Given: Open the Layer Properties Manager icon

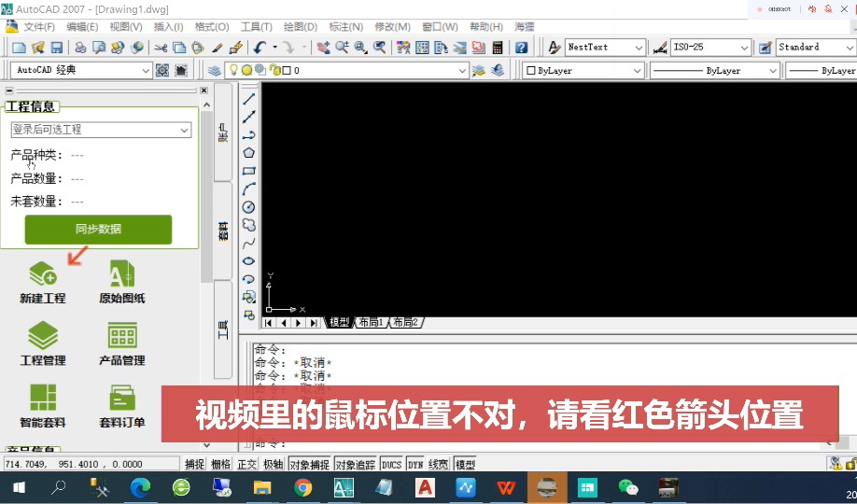Looking at the screenshot, I should click(215, 71).
